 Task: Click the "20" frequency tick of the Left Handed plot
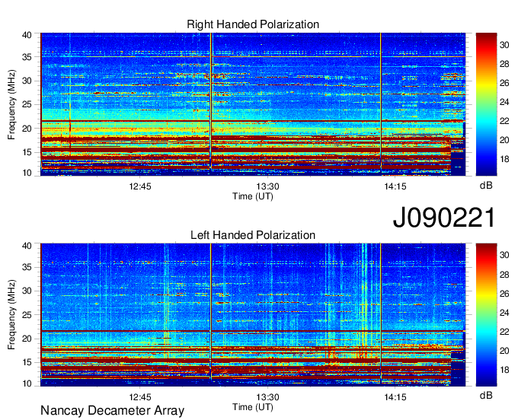[x=27, y=339]
